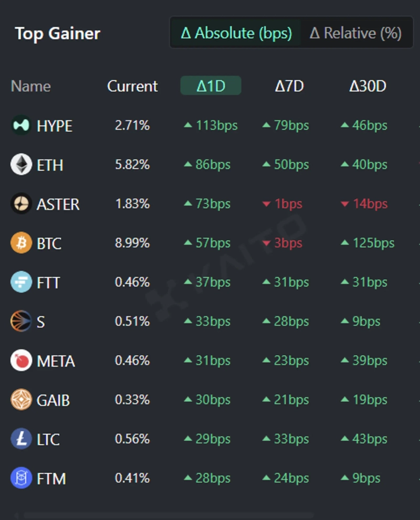This screenshot has height=520, width=420.
Task: Click the orange Bitcoin icon
Action: pos(22,243)
